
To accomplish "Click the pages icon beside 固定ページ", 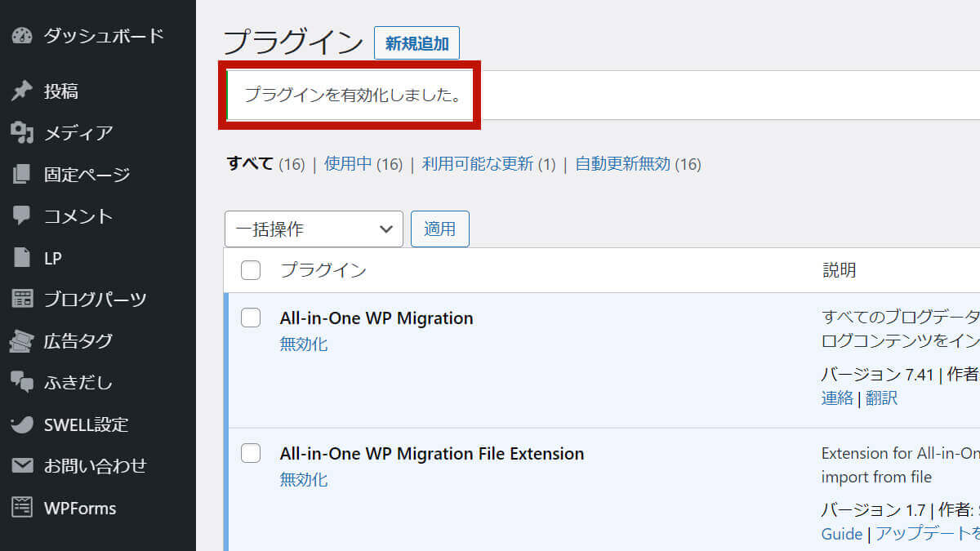I will point(21,174).
